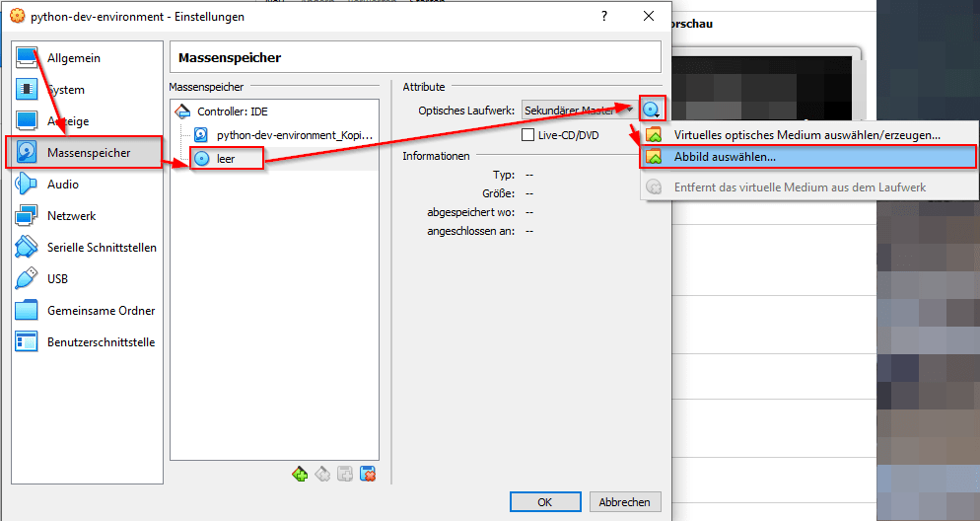Close the Einstellungen dialog
Viewport: 980px width, 521px height.
coord(649,16)
